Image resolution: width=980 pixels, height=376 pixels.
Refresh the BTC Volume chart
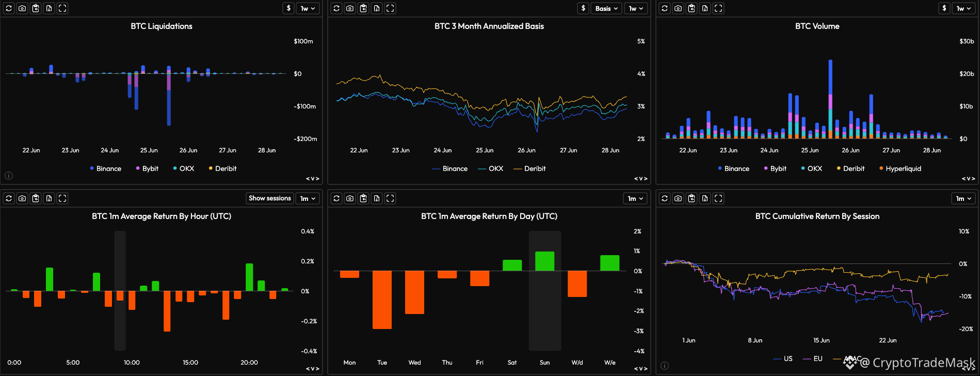click(x=665, y=8)
